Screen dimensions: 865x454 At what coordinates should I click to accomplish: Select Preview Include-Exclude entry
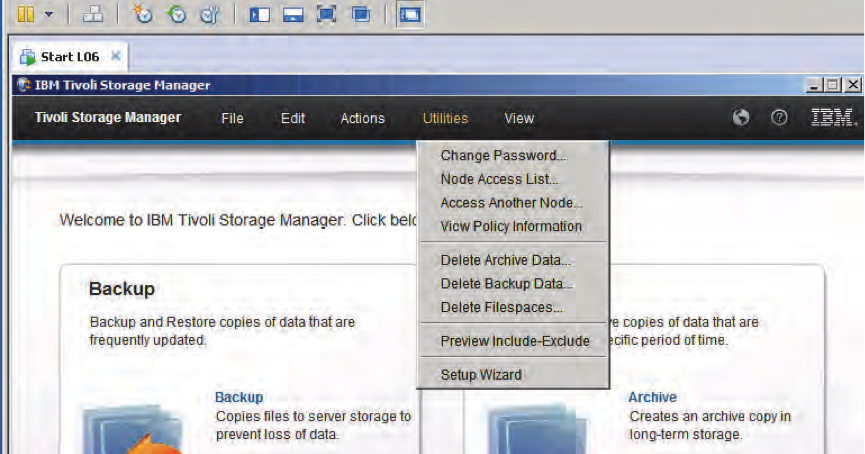(513, 341)
